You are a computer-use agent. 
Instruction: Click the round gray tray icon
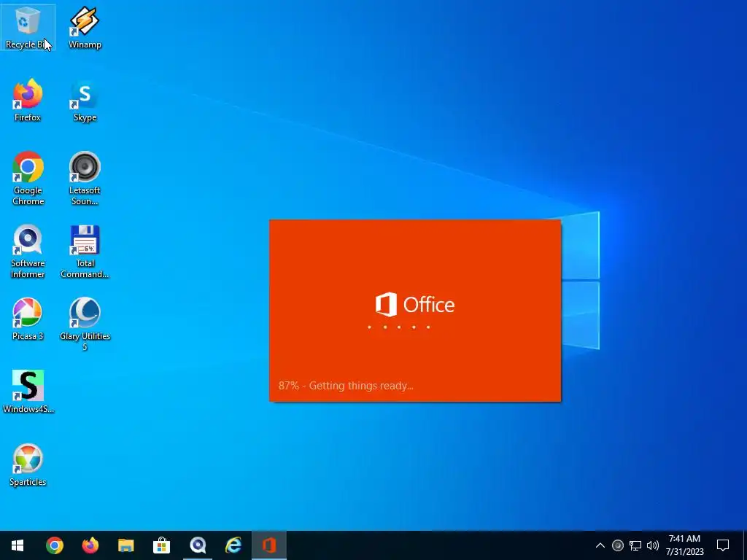(617, 545)
